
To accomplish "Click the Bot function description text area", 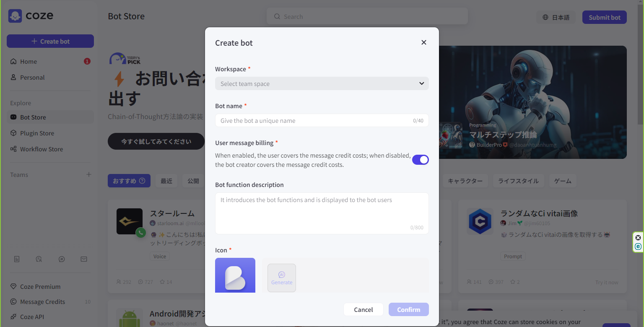I will coord(322,213).
